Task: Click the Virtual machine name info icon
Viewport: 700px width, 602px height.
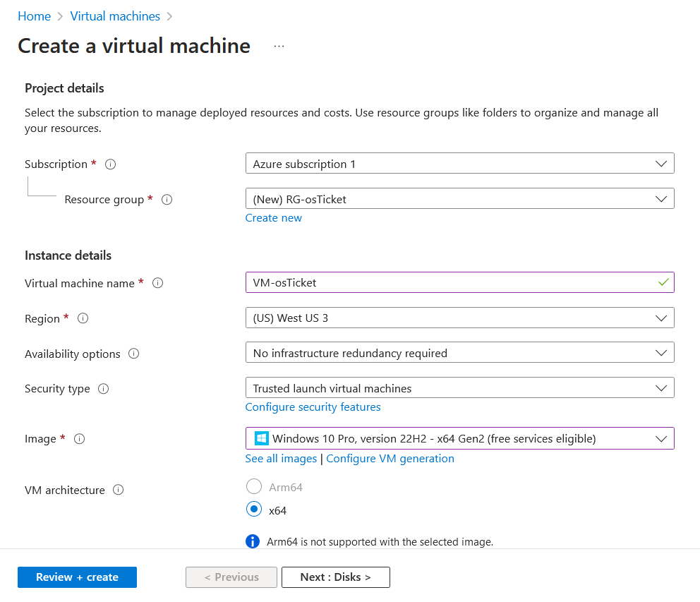Action: tap(158, 283)
